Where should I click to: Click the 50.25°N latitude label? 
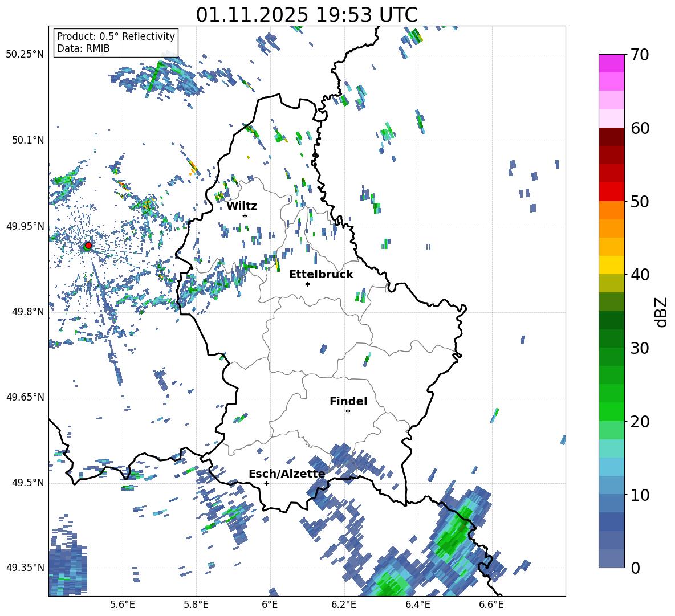(25, 55)
